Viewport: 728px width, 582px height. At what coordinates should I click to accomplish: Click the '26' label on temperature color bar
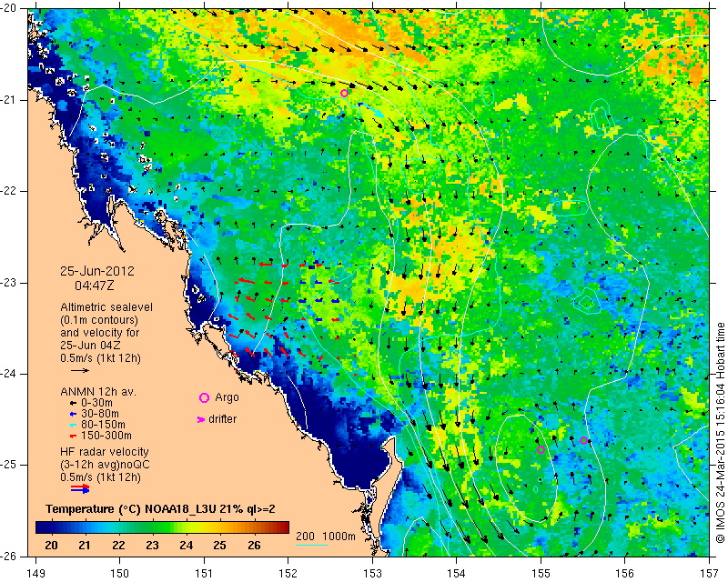[x=254, y=545]
